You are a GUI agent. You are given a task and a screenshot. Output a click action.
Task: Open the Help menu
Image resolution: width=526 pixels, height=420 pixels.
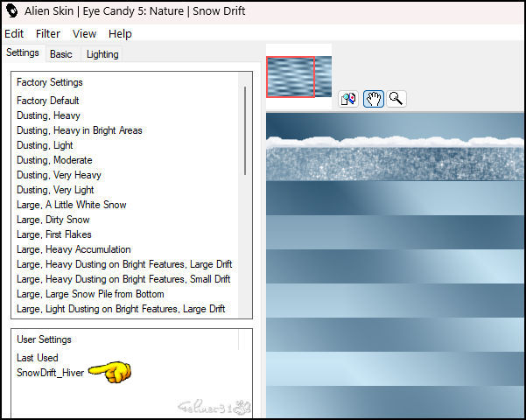[120, 33]
